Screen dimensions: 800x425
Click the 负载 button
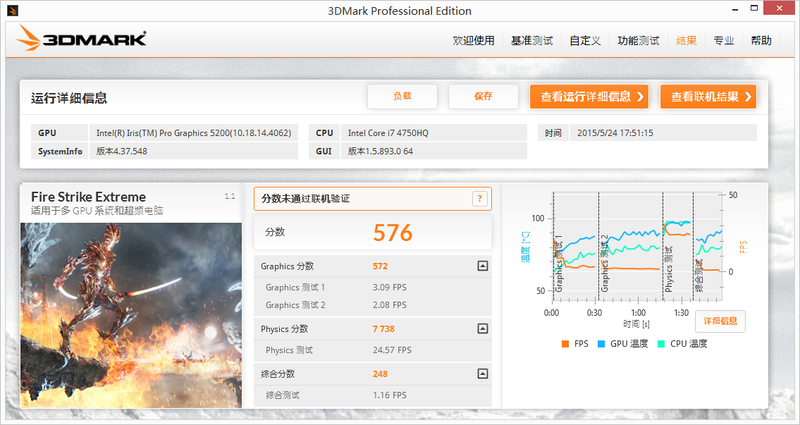pos(402,96)
